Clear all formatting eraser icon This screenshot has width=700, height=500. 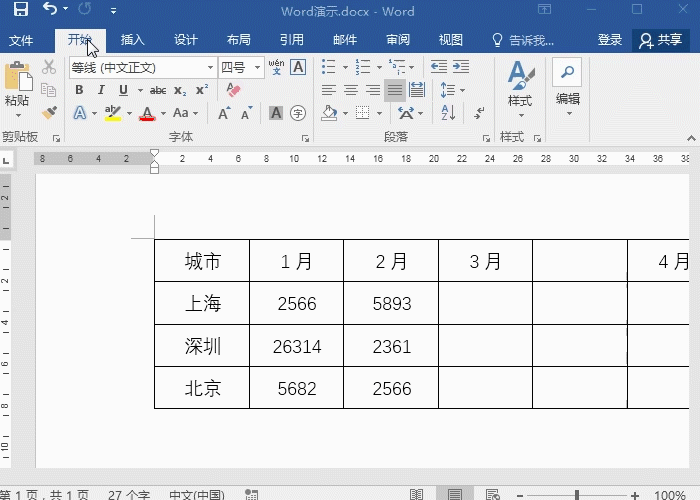click(233, 90)
